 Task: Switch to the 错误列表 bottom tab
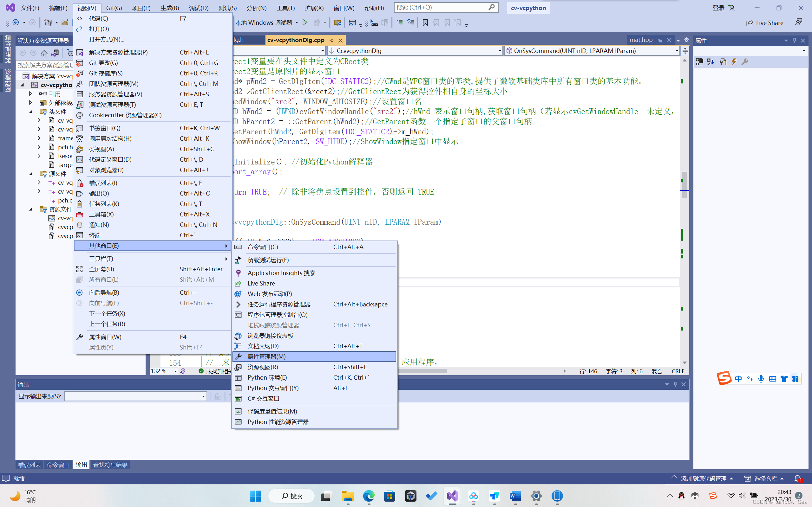pyautogui.click(x=29, y=465)
